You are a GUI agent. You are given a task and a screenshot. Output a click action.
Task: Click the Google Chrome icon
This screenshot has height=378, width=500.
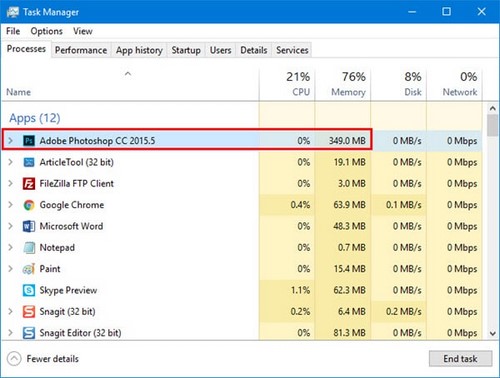29,205
